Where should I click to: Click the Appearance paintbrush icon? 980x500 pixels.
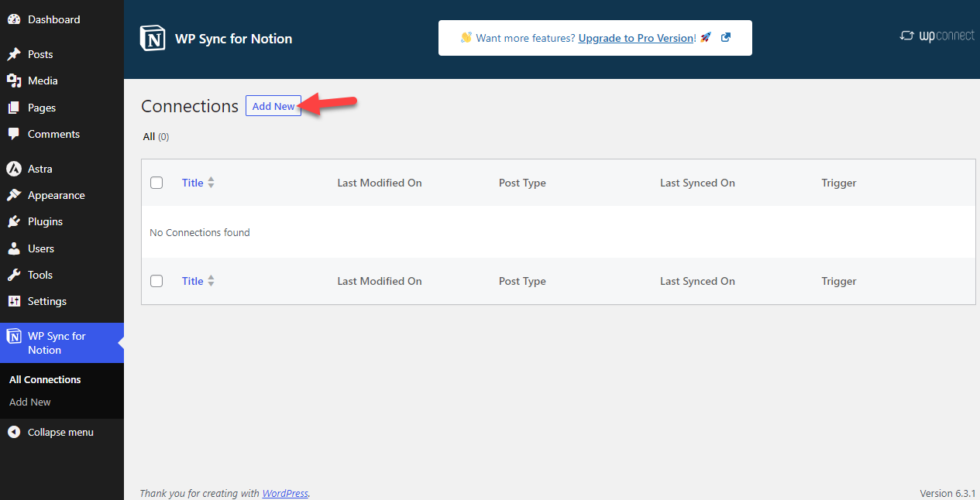point(14,195)
